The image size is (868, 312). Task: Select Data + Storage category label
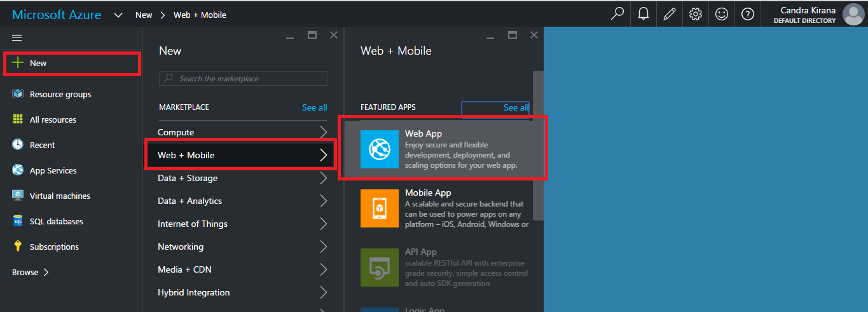pyautogui.click(x=188, y=178)
